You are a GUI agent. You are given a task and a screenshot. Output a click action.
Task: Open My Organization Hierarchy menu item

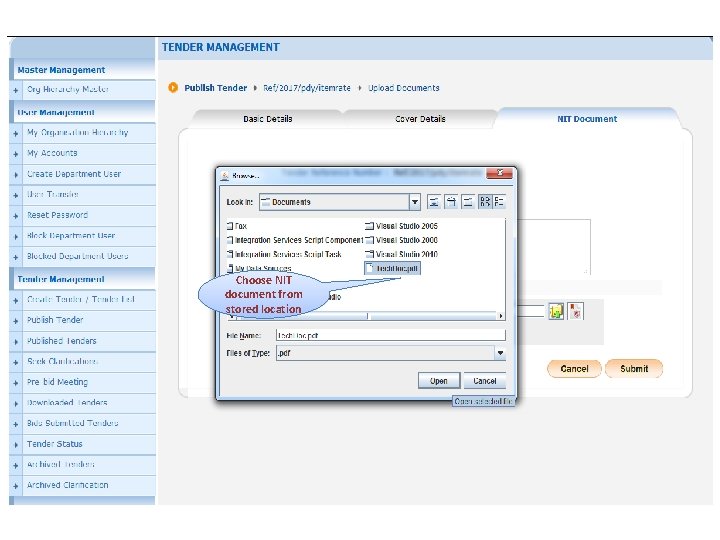[78, 133]
